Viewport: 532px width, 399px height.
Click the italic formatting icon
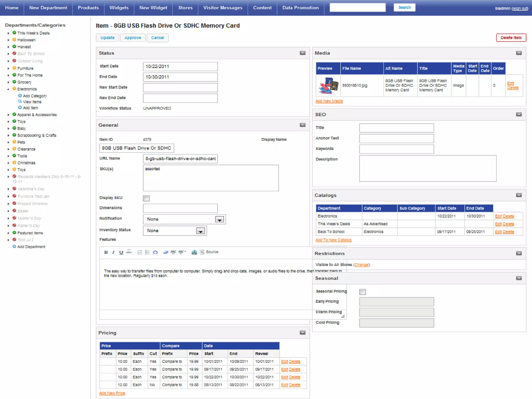[x=113, y=252]
